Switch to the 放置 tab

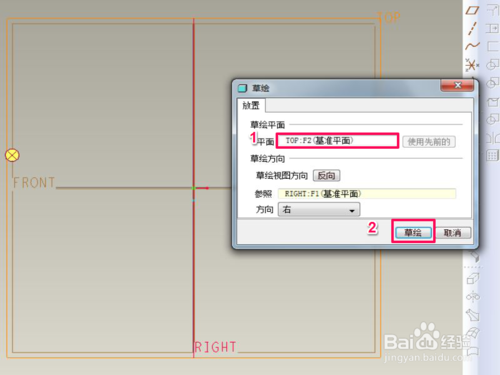251,106
